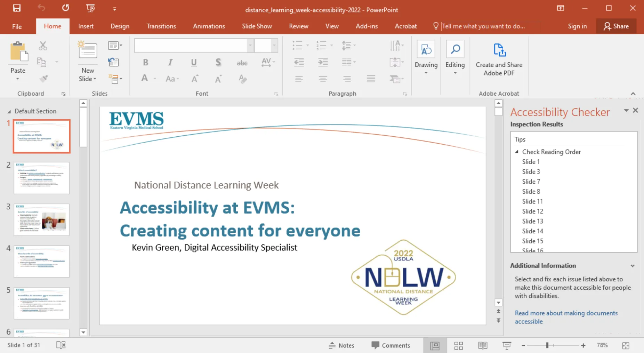Open the Transitions tab
This screenshot has width=644, height=353.
coord(161,26)
